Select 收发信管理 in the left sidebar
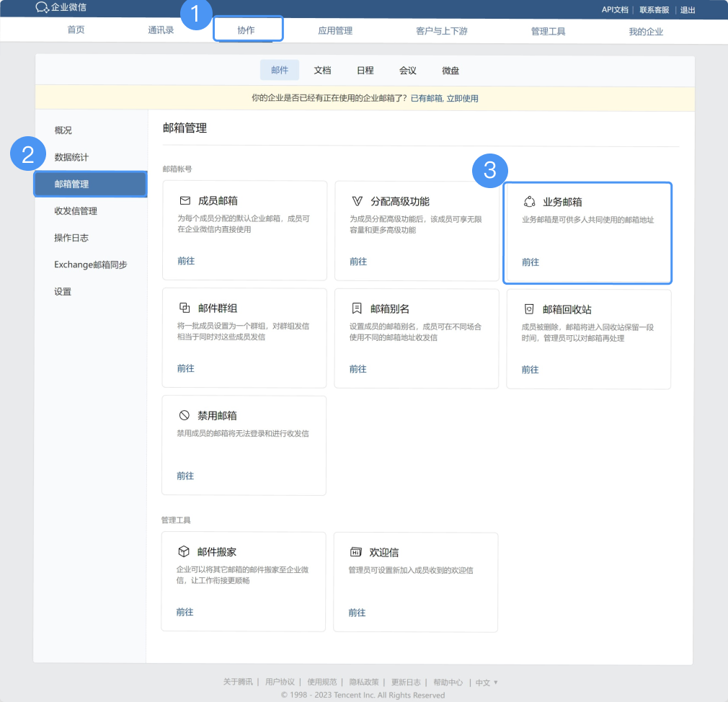728x702 pixels. (x=76, y=211)
